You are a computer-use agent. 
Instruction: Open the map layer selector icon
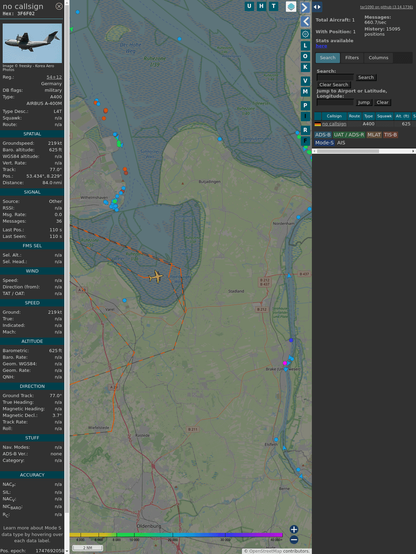click(x=291, y=6)
